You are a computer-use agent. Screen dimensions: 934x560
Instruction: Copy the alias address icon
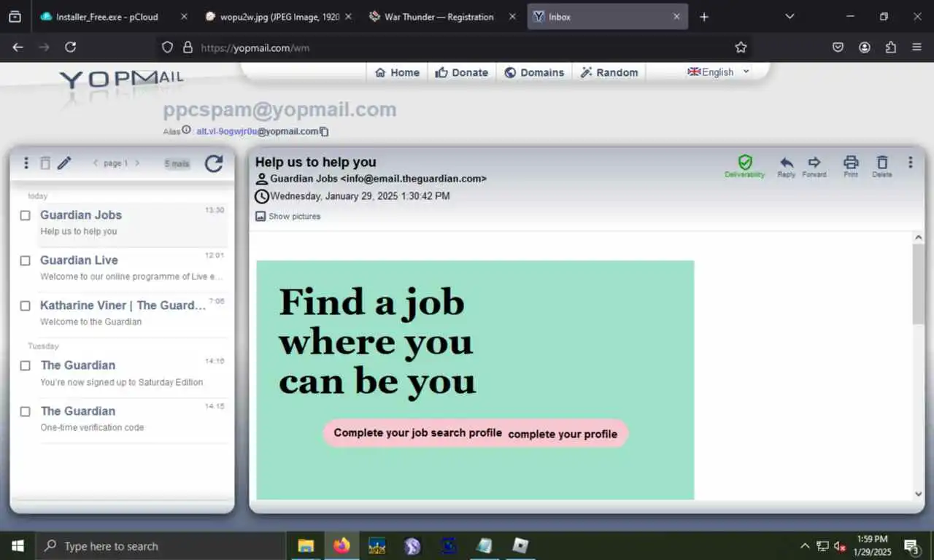tap(325, 132)
